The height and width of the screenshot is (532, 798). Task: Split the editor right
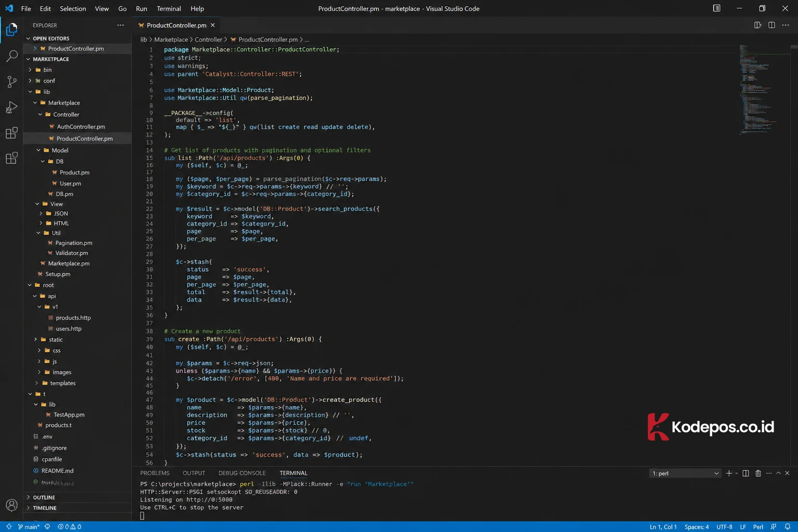click(x=772, y=25)
